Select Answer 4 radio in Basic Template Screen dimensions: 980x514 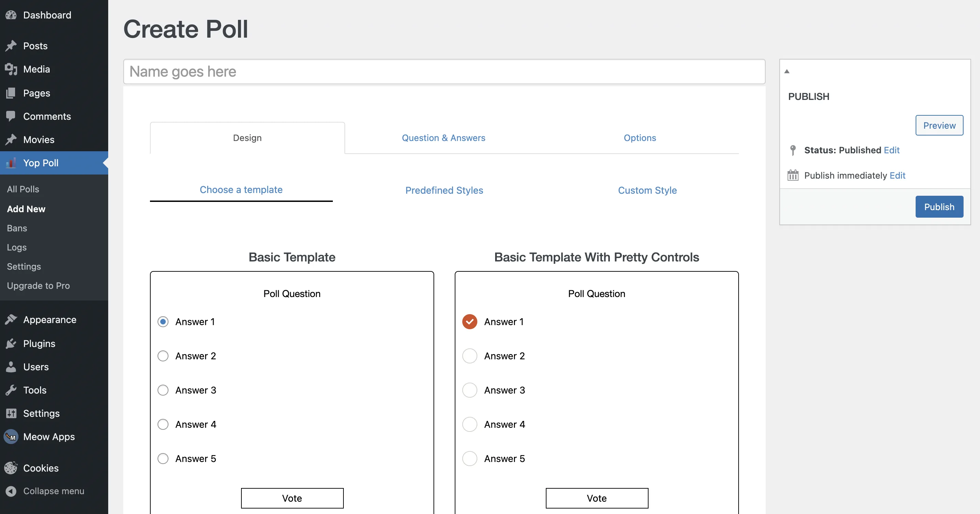point(163,424)
